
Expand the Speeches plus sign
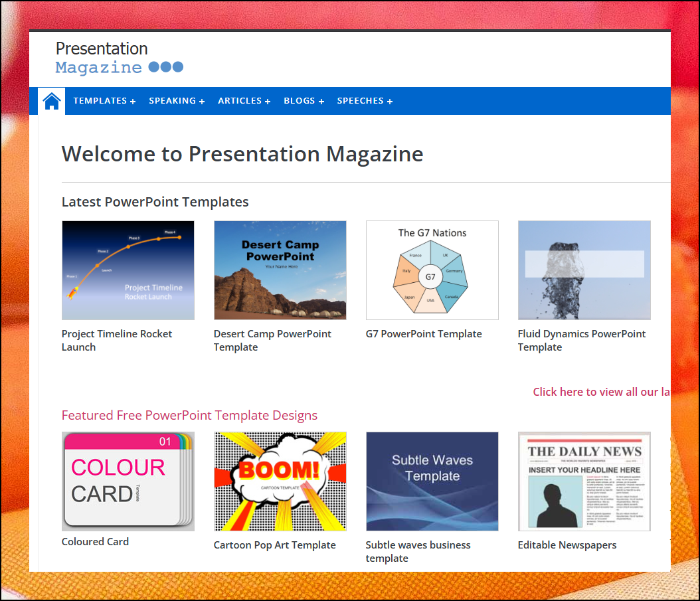pos(390,102)
